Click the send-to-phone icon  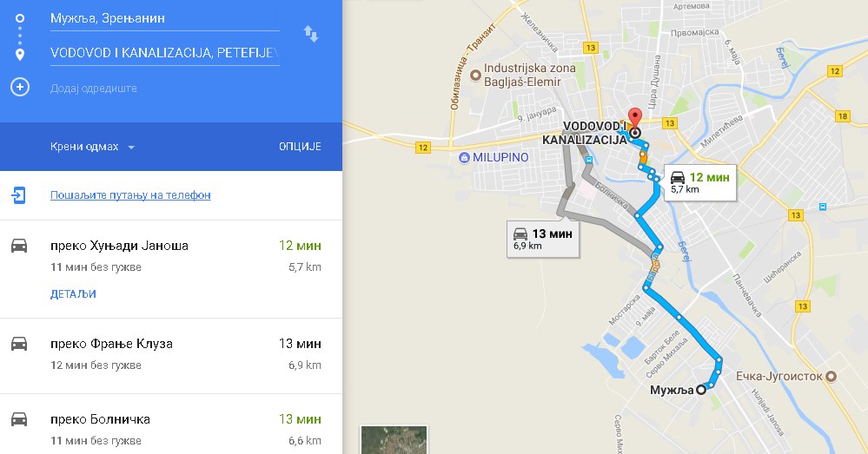(x=18, y=195)
